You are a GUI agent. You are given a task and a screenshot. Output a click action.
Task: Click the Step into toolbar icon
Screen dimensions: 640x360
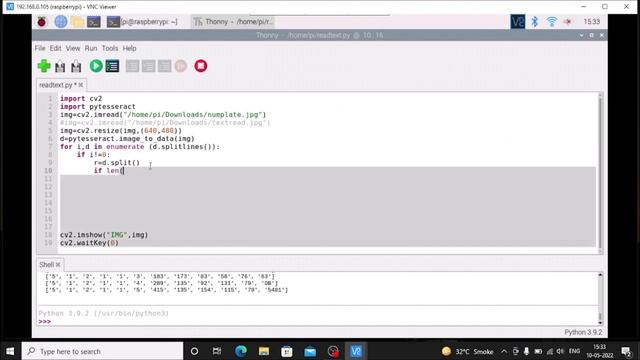[148, 66]
